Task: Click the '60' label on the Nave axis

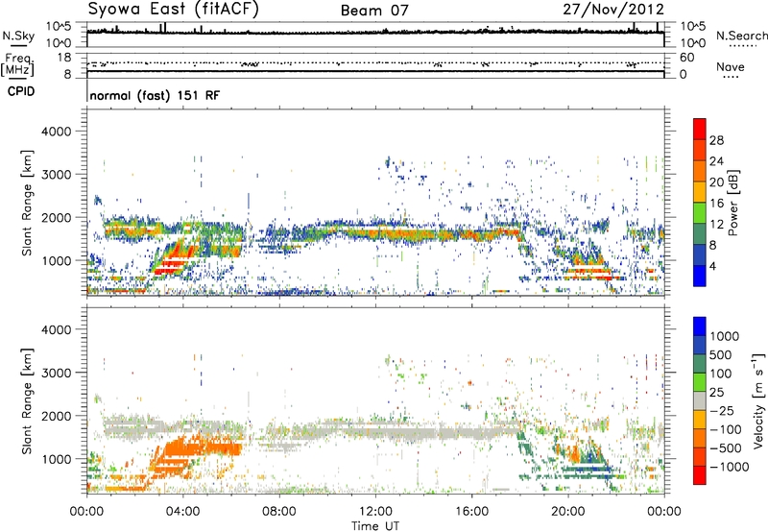Action: 686,58
